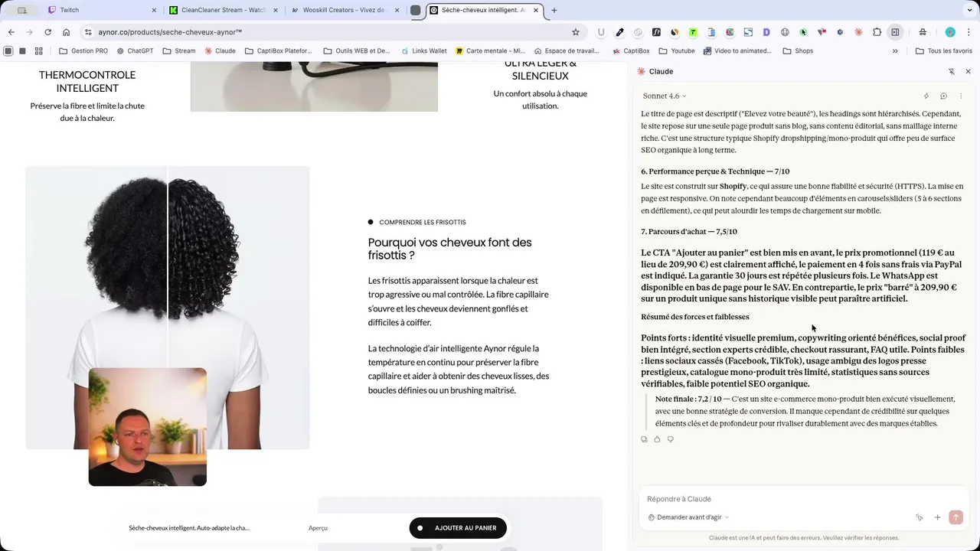The image size is (980, 551).
Task: Click the plus attach icon in reply box
Action: tap(937, 517)
